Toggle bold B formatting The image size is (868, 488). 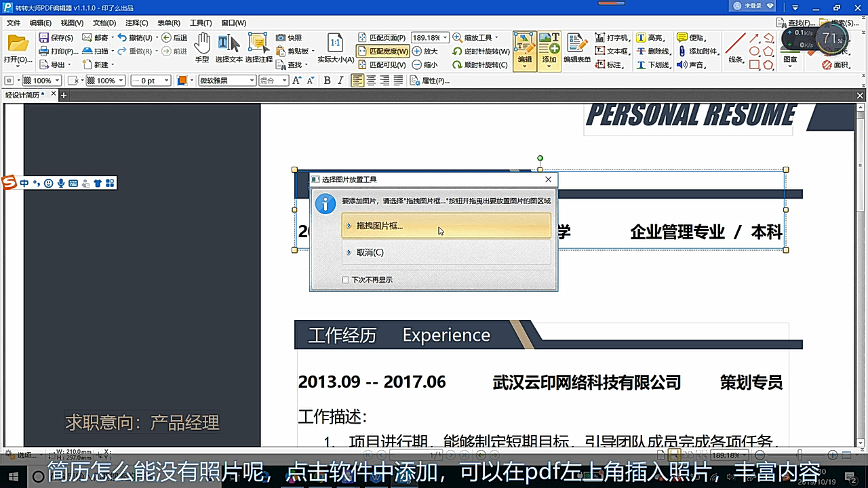click(328, 81)
